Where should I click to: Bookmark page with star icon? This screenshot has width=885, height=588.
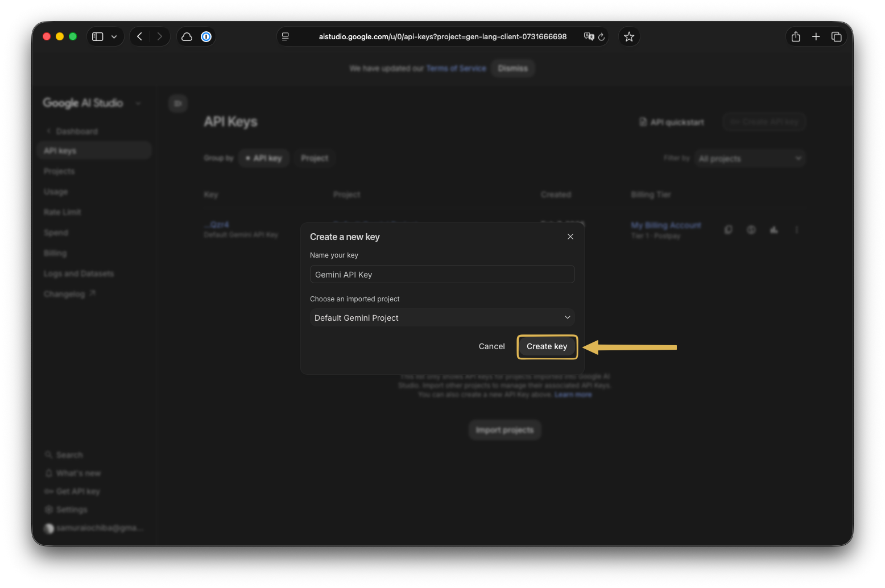click(x=629, y=36)
